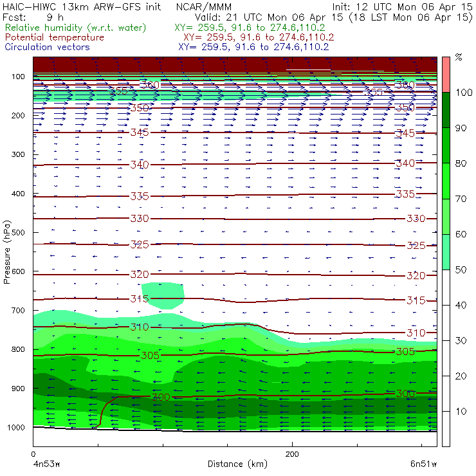The height and width of the screenshot is (476, 476).
Task: Click the white 40–50% colorbar segment
Action: pos(446,287)
